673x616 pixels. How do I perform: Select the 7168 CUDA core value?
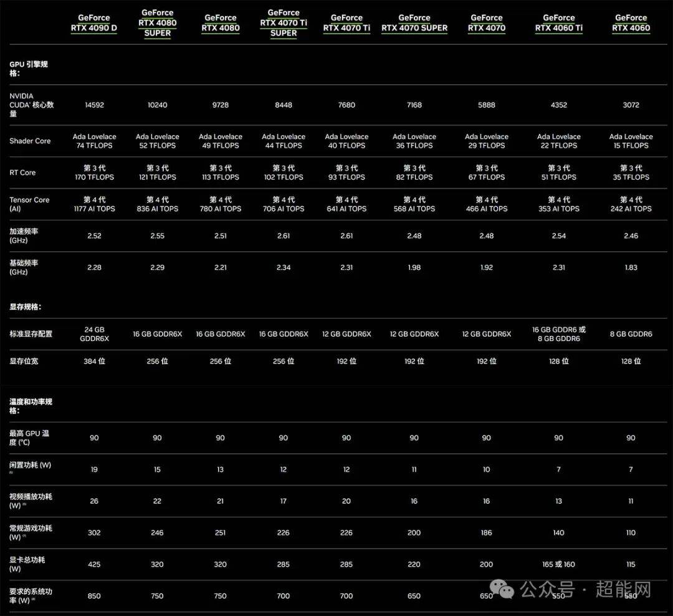click(414, 105)
